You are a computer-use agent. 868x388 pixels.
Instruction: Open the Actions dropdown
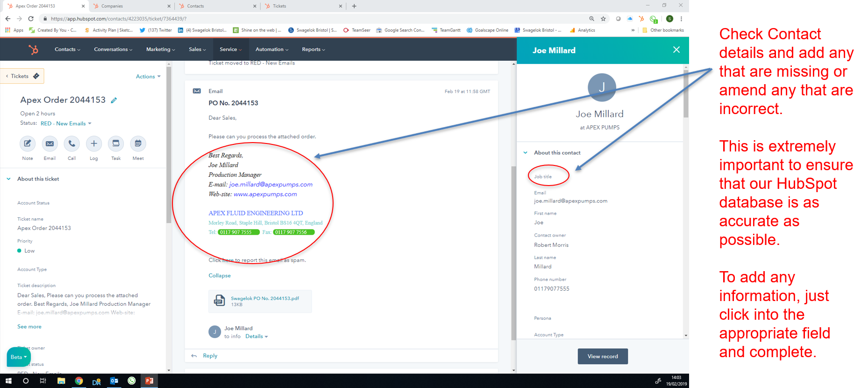coord(148,77)
